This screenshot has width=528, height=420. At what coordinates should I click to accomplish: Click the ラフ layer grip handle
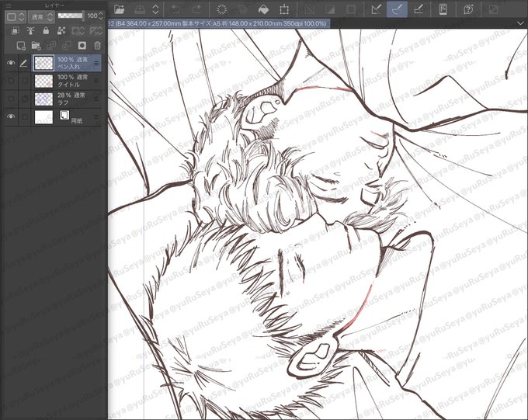pyautogui.click(x=96, y=99)
